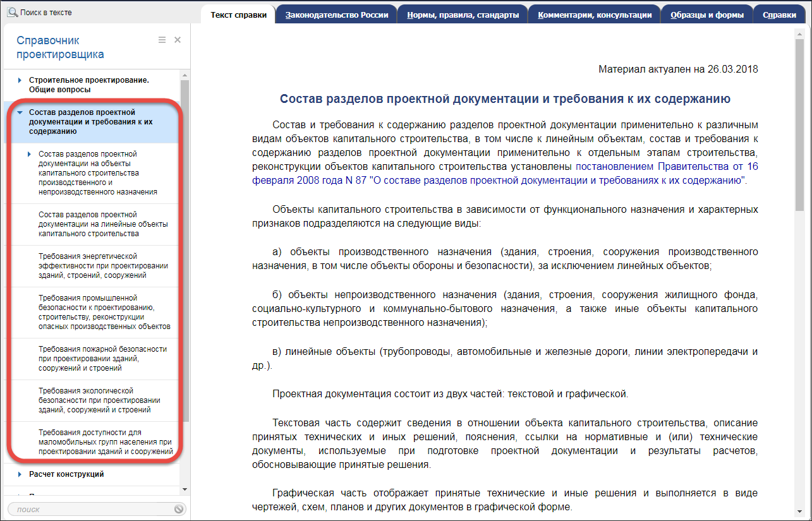Collapse Состав разделов проектной документации section
The width and height of the screenshot is (812, 521).
click(x=20, y=112)
